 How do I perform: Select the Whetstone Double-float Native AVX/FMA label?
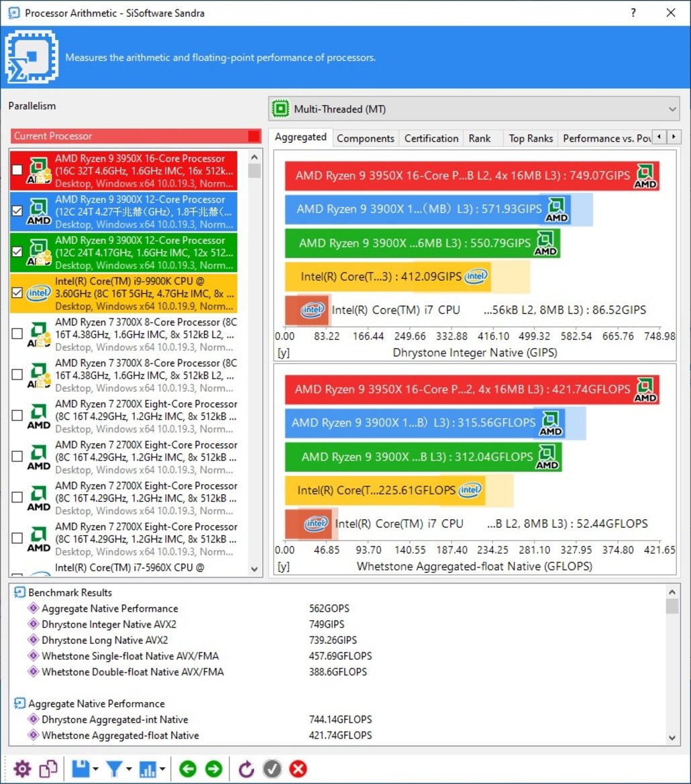tap(133, 671)
